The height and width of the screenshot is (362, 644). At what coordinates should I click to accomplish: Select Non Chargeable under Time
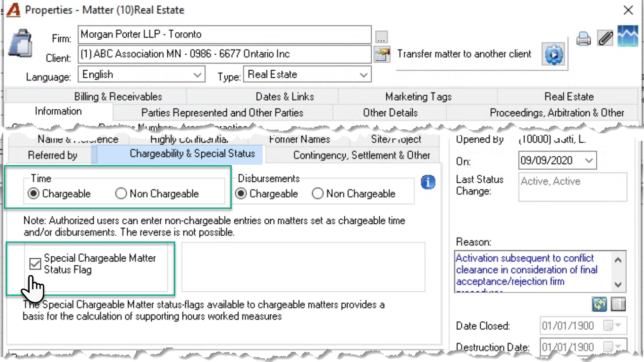[x=121, y=193]
